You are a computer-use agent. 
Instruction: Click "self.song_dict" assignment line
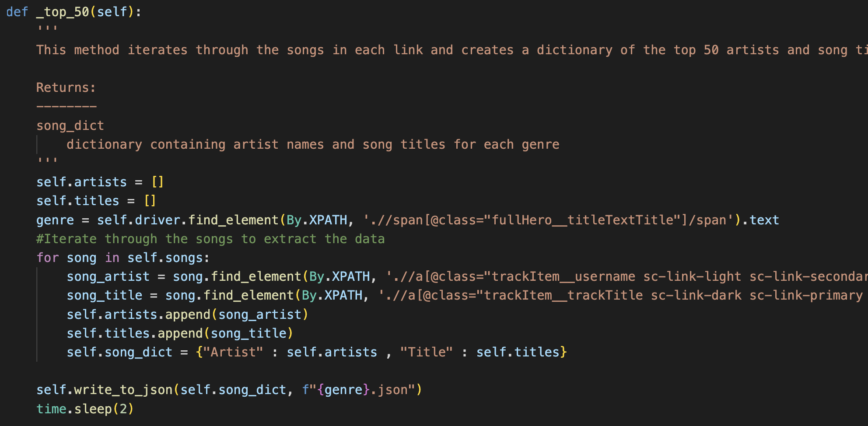[x=317, y=352]
